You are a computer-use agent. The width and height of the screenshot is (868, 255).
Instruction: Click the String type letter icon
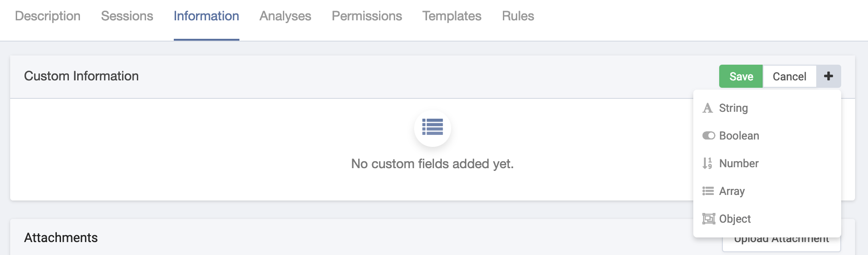tap(708, 108)
